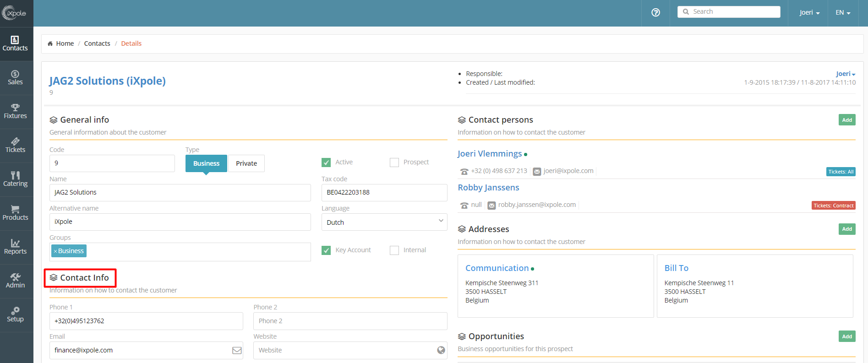Add a new opportunity
The width and height of the screenshot is (868, 363).
point(847,336)
